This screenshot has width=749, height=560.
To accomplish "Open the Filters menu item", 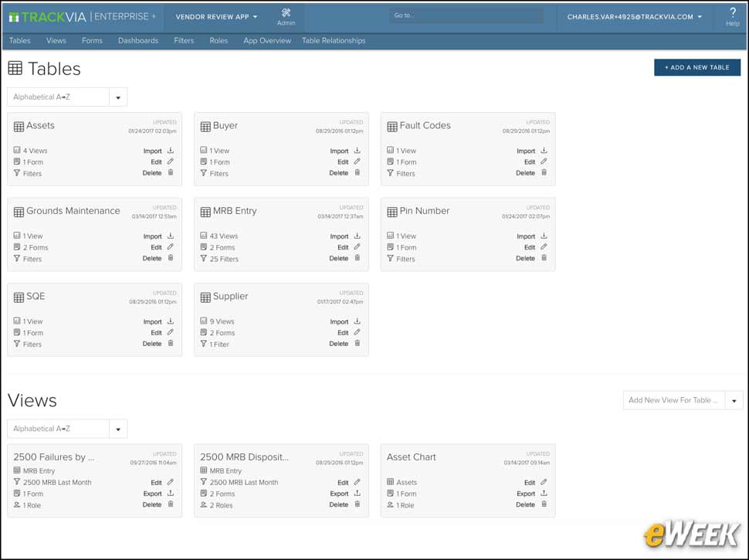I will [184, 41].
